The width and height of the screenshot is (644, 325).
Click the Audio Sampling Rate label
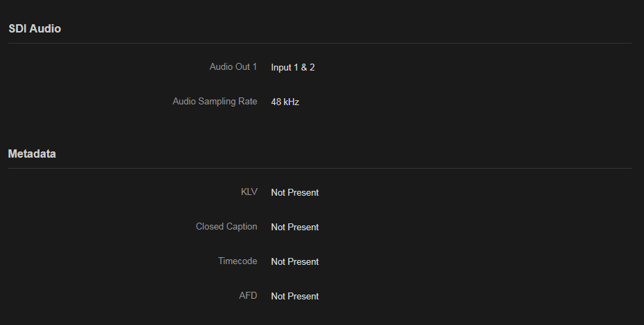[x=215, y=102]
